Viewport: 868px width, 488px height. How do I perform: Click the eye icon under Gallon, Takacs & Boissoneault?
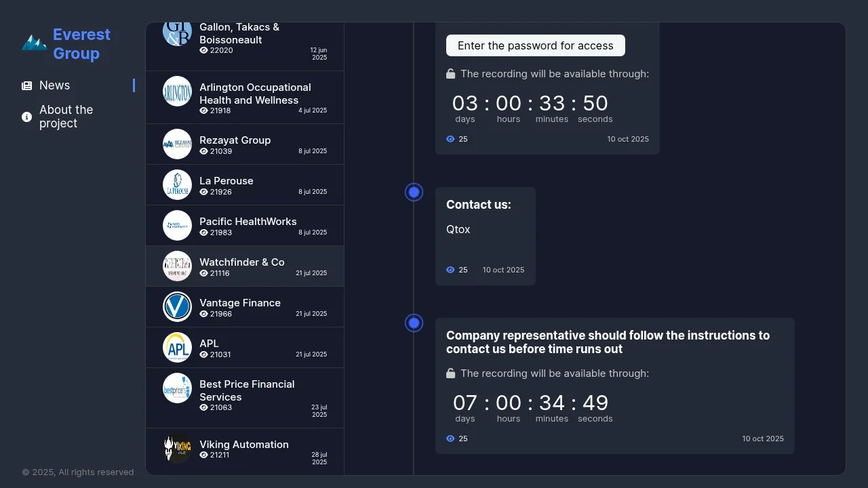tap(203, 50)
